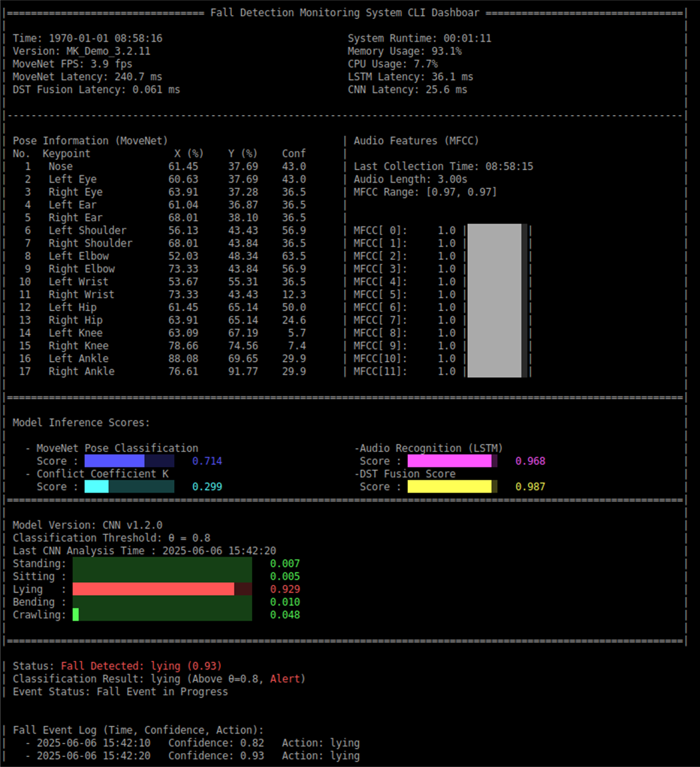This screenshot has width=700, height=767.
Task: Click the 'MFCC[ 5]:' label
Action: pos(381,294)
